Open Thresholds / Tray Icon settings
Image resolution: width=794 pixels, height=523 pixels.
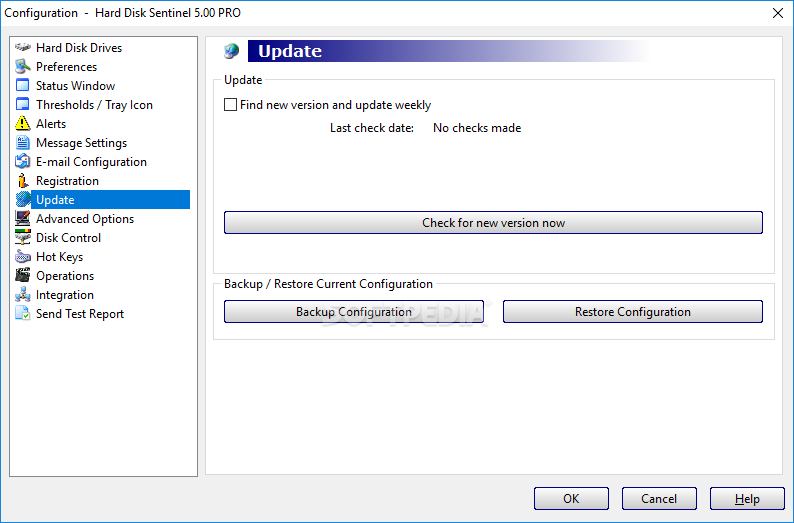[94, 105]
